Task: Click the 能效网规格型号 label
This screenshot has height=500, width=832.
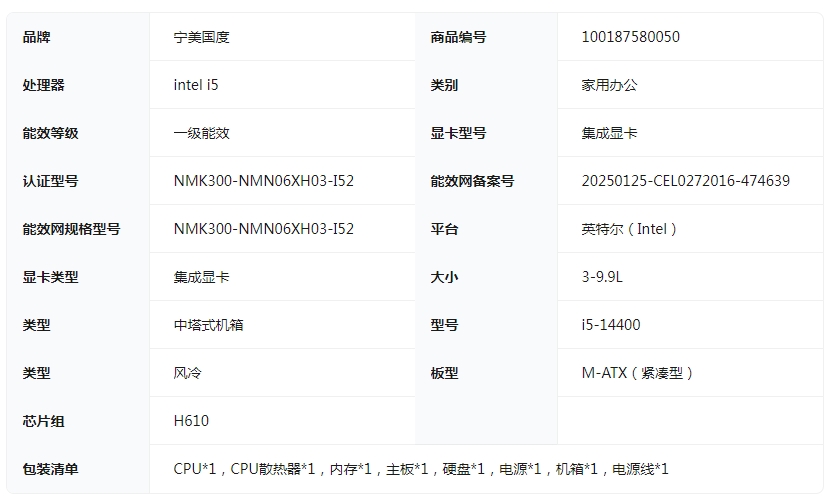Action: 71,229
